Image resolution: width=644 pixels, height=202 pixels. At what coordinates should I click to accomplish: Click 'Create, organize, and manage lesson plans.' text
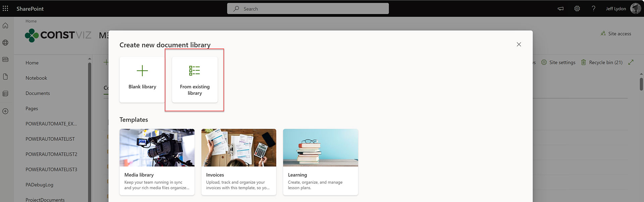[315, 185]
